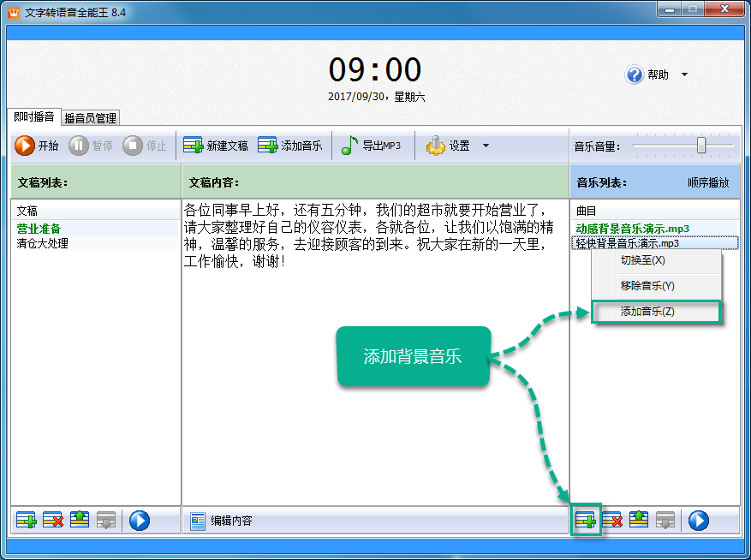Click the 文稿 column header
The width and height of the screenshot is (751, 560).
click(x=95, y=211)
